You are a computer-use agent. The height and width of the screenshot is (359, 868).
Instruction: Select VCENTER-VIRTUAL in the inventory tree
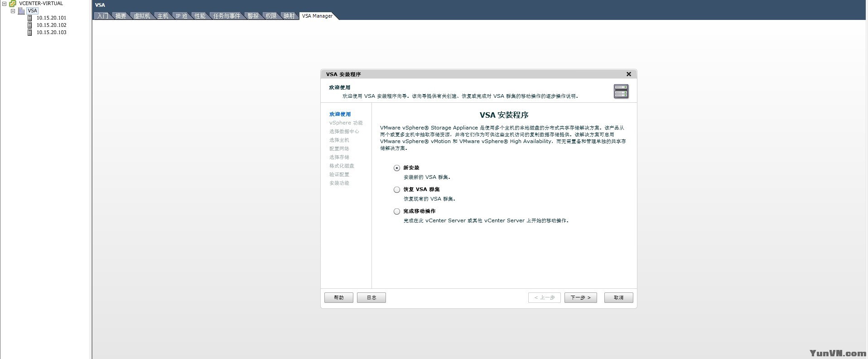[x=41, y=4]
